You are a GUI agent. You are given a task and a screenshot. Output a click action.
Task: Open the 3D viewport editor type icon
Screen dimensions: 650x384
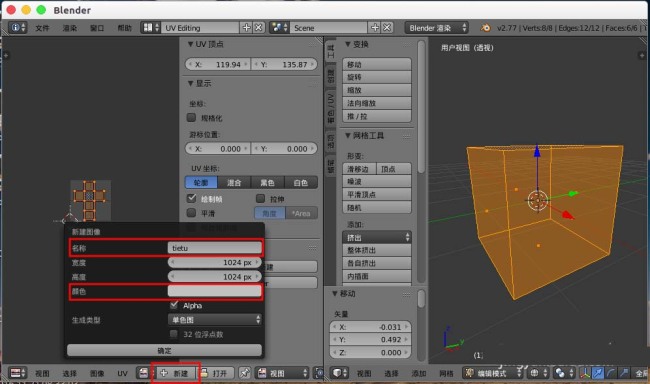(340, 373)
